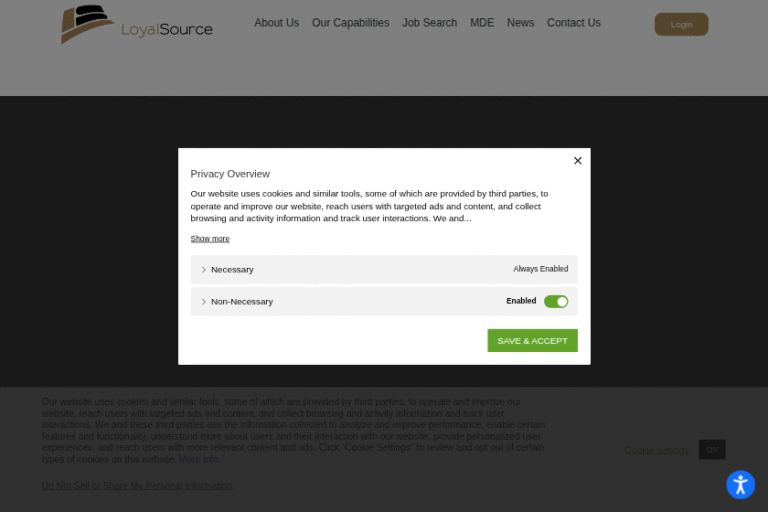The image size is (768, 512).
Task: Select the MDE menu item
Action: click(x=482, y=23)
